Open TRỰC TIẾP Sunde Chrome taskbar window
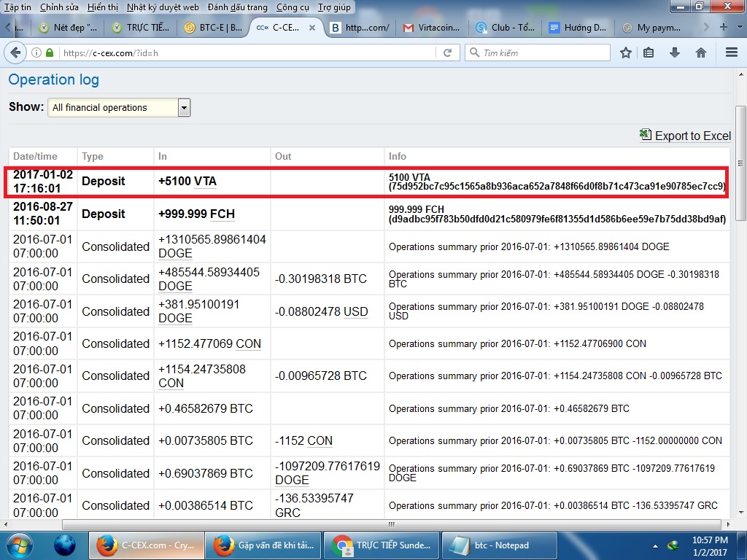Screen dimensions: 747x560 coord(382,545)
